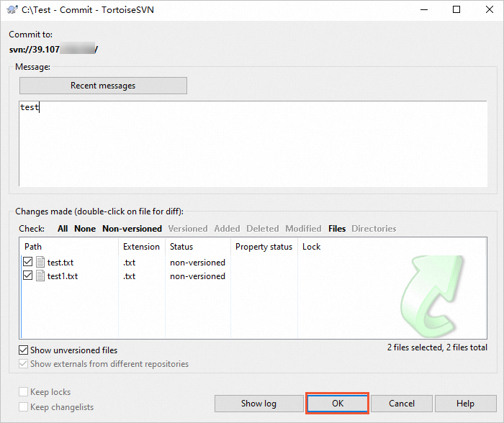
Task: Enable the Keep locks checkbox
Action: click(x=23, y=392)
